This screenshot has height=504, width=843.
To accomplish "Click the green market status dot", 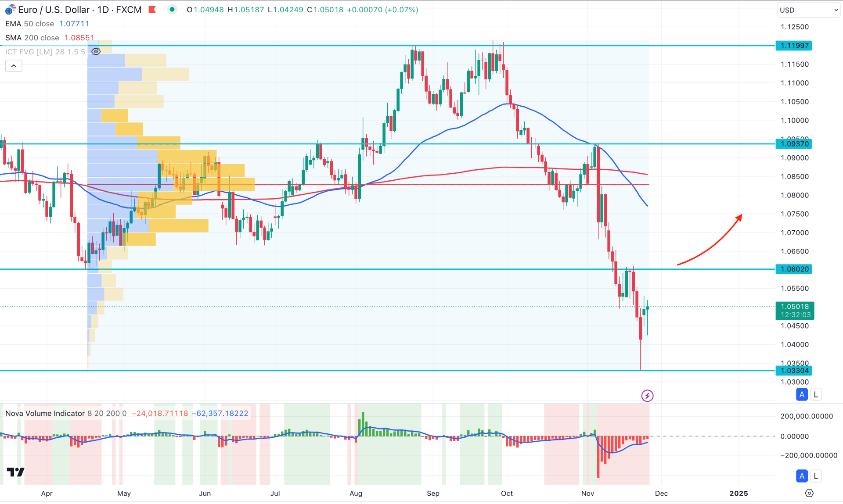I will click(x=172, y=9).
